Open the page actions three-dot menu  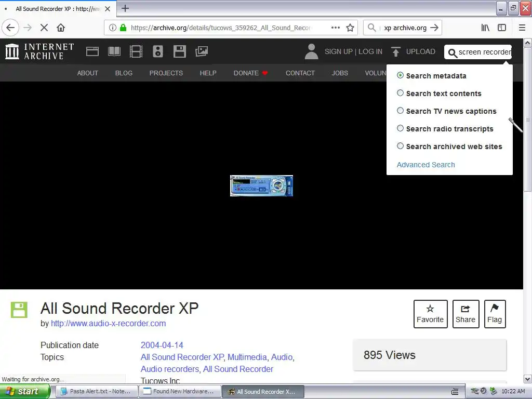335,28
